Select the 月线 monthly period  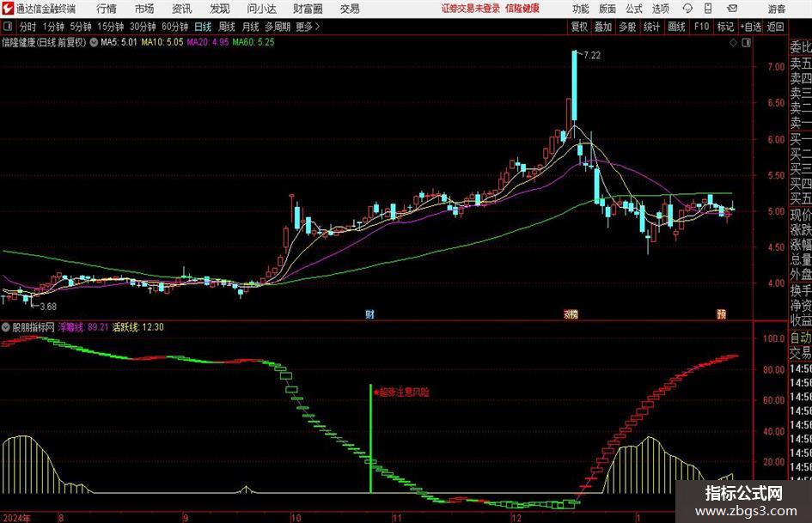251,27
